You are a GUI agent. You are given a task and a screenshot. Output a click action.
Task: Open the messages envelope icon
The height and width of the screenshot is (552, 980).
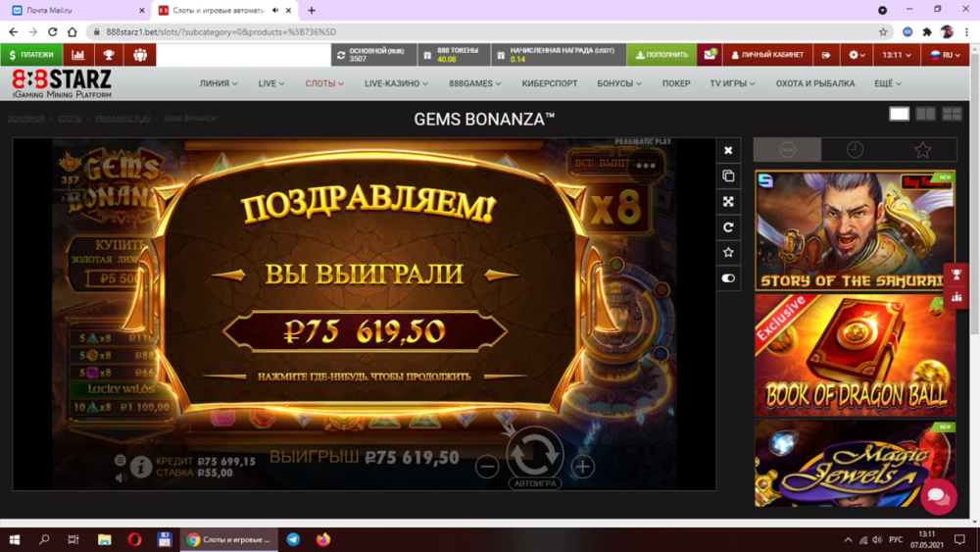pos(709,55)
